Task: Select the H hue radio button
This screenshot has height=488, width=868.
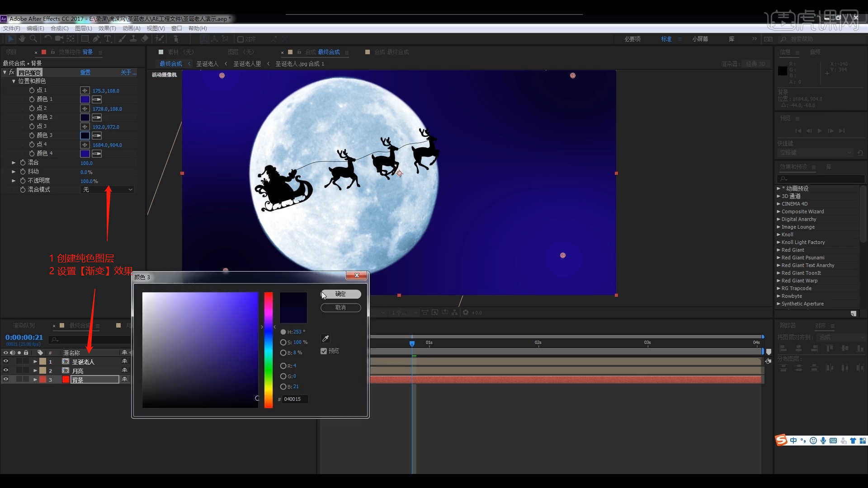Action: point(283,332)
